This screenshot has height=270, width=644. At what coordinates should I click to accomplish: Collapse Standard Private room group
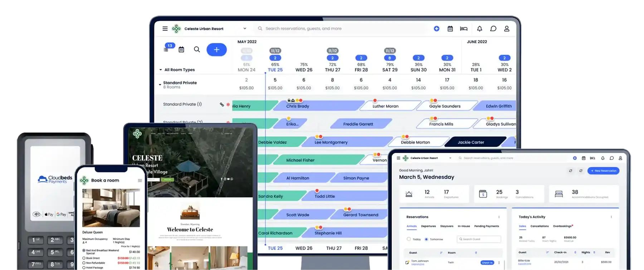160,84
